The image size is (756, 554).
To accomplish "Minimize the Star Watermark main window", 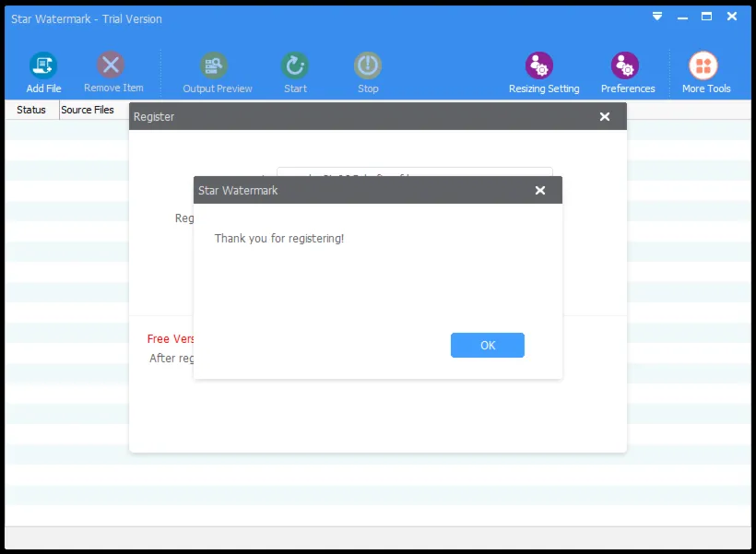I will pos(682,18).
